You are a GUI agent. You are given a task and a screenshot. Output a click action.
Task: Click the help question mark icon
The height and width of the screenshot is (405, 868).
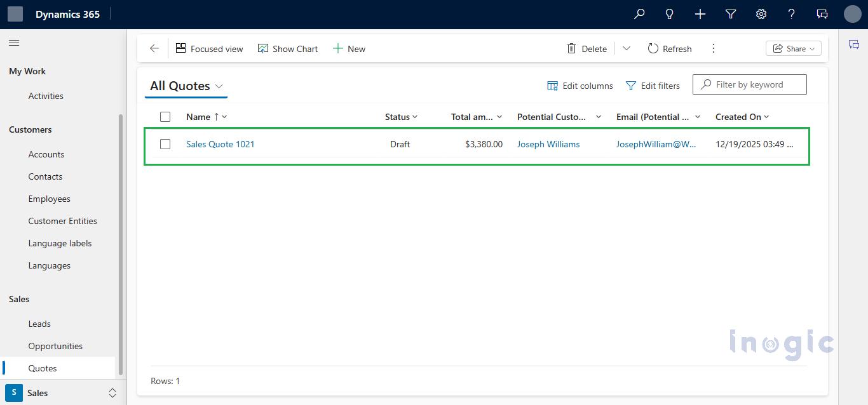point(791,14)
